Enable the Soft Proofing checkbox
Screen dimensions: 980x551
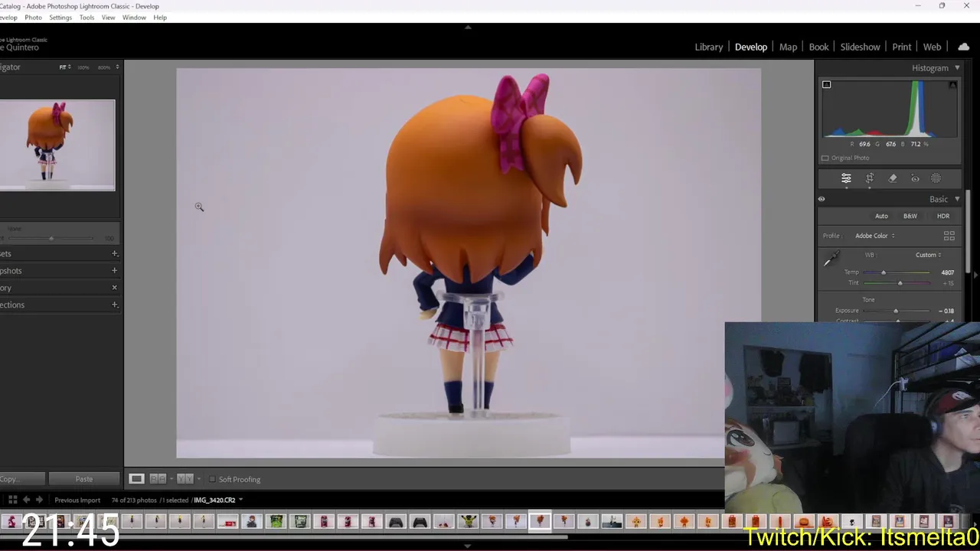(212, 480)
